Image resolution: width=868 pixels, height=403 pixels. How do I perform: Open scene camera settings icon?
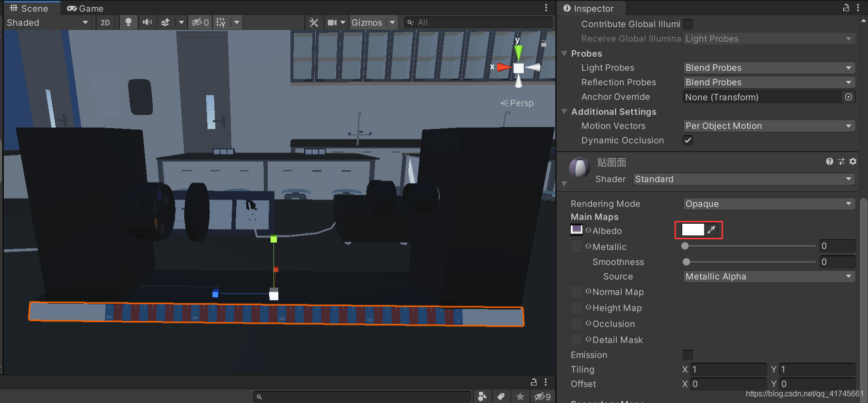click(x=332, y=22)
